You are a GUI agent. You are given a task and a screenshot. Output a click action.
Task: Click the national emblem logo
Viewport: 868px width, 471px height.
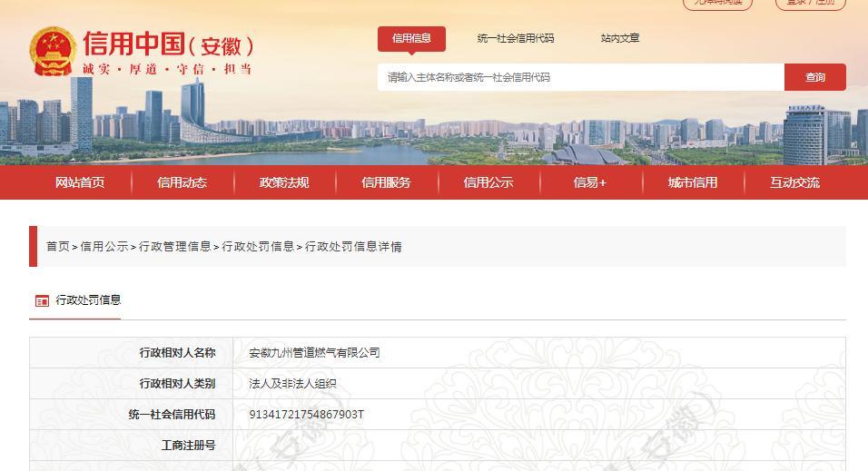click(54, 52)
